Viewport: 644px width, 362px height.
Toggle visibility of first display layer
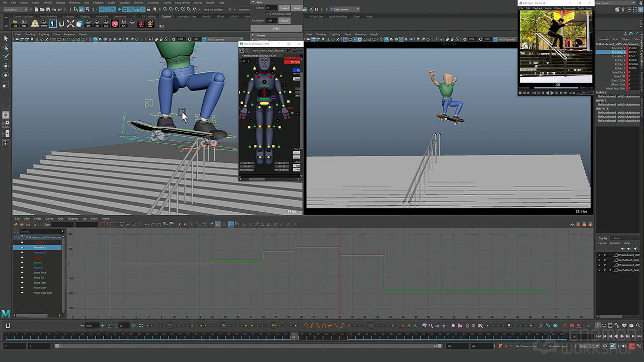click(x=599, y=255)
